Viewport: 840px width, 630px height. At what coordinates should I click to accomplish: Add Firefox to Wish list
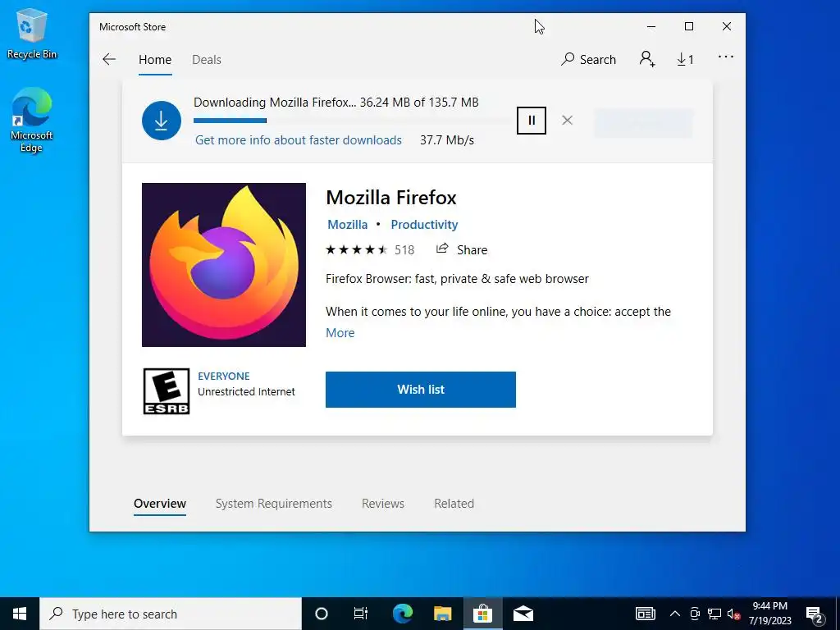tap(421, 390)
